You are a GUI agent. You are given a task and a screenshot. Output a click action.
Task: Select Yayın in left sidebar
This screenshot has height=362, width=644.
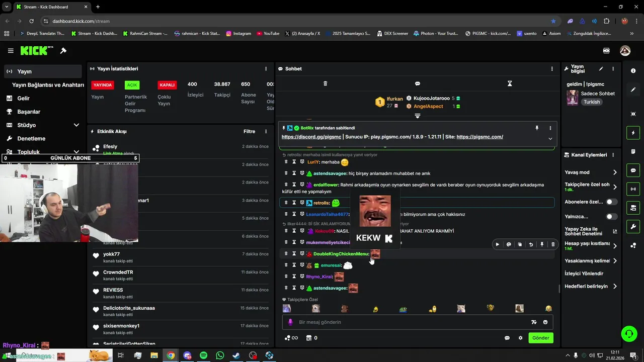(43, 71)
